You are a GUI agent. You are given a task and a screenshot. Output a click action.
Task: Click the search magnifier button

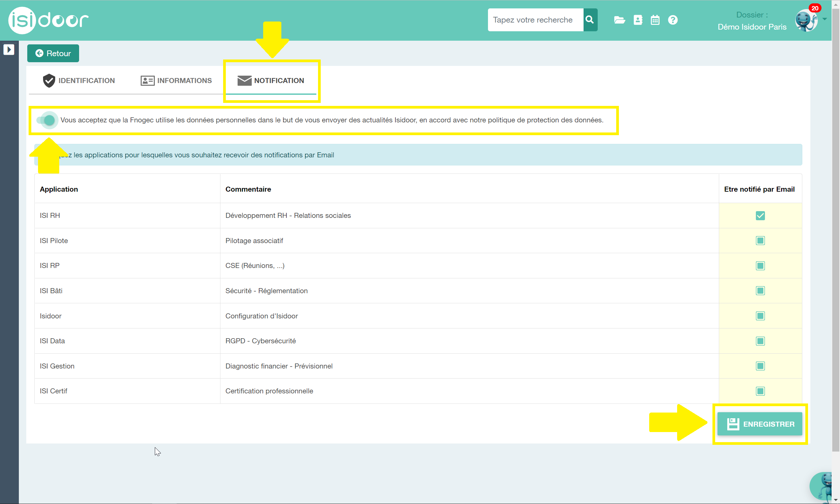(590, 20)
